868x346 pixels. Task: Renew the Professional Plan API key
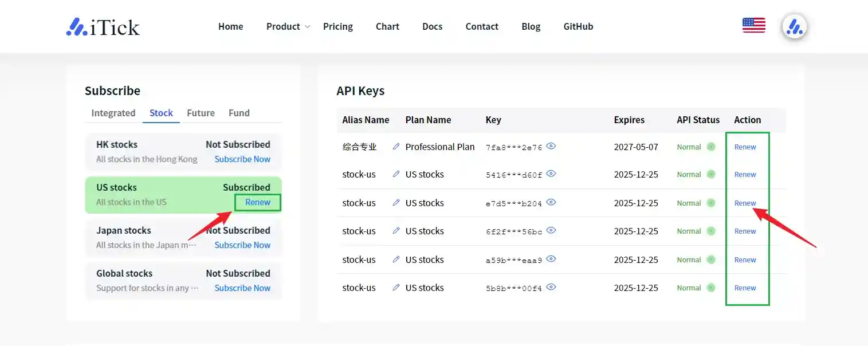pyautogui.click(x=745, y=147)
